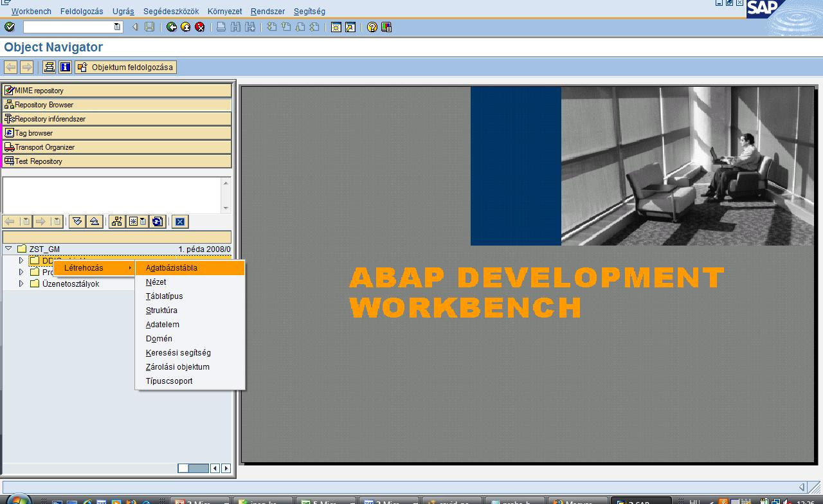Click the hierarchy display icon in tree toolbar

117,222
